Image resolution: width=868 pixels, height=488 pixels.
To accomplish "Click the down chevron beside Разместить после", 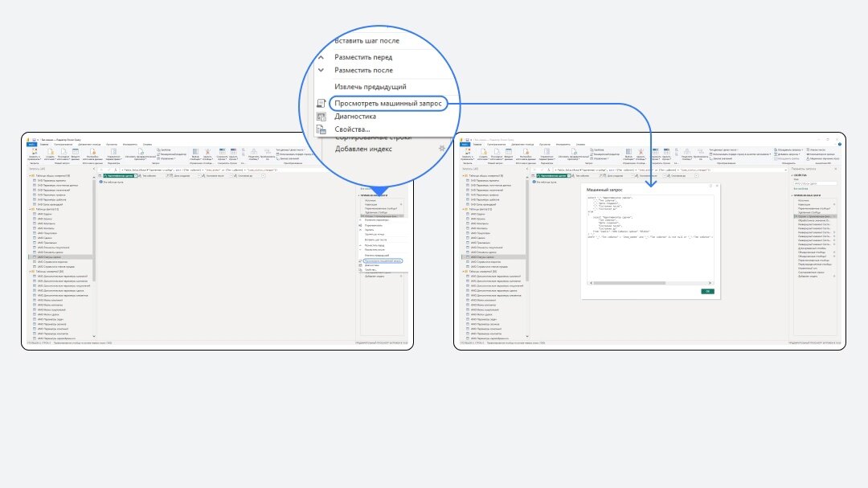I will click(321, 71).
